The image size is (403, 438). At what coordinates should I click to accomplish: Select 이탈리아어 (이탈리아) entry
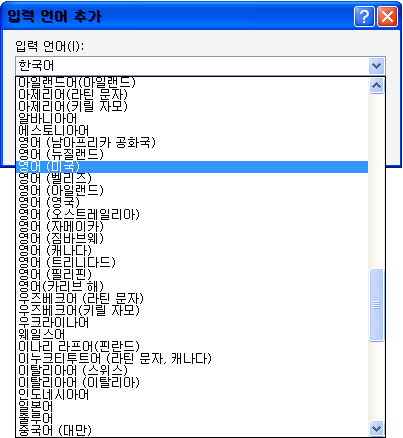pyautogui.click(x=192, y=382)
